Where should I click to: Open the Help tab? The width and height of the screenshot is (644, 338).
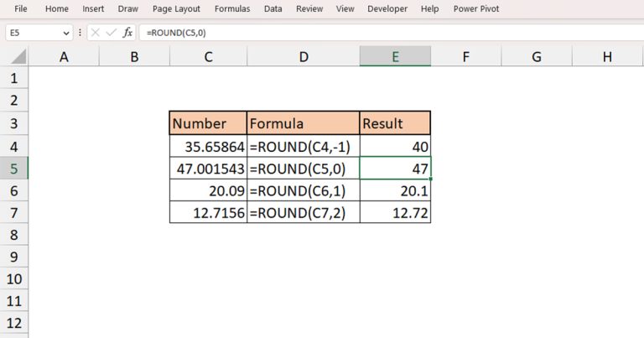429,8
